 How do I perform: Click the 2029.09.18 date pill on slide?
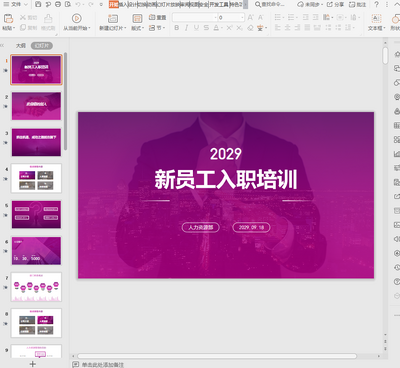(251, 227)
